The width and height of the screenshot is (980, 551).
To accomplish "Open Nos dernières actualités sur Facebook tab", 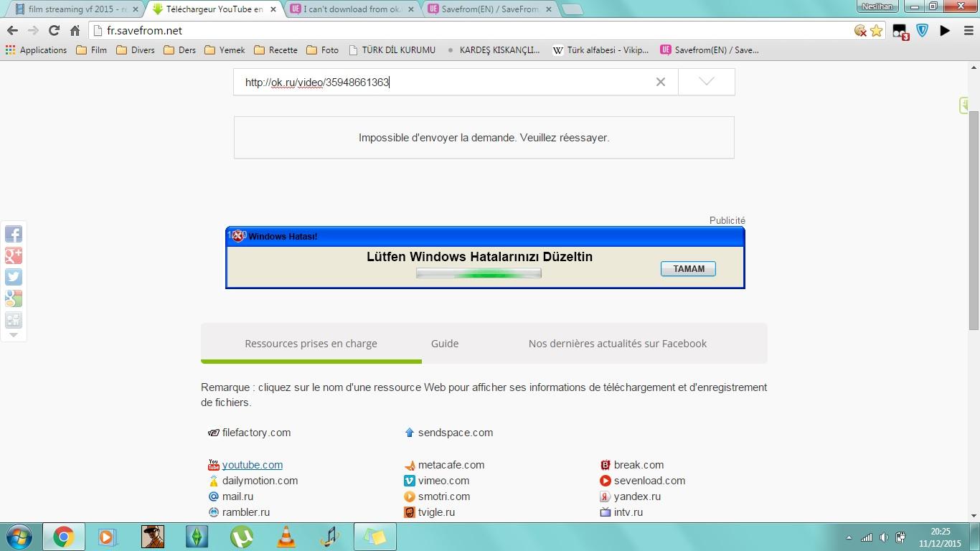I will [618, 344].
